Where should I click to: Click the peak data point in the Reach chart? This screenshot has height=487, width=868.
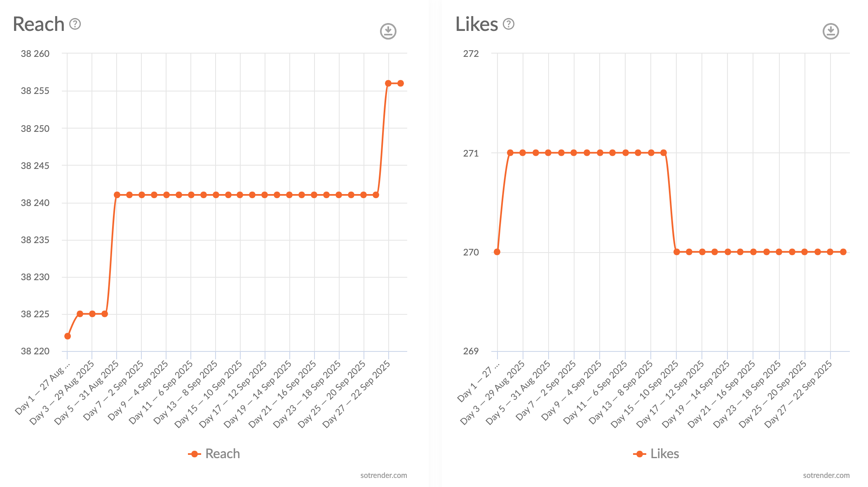coord(388,83)
